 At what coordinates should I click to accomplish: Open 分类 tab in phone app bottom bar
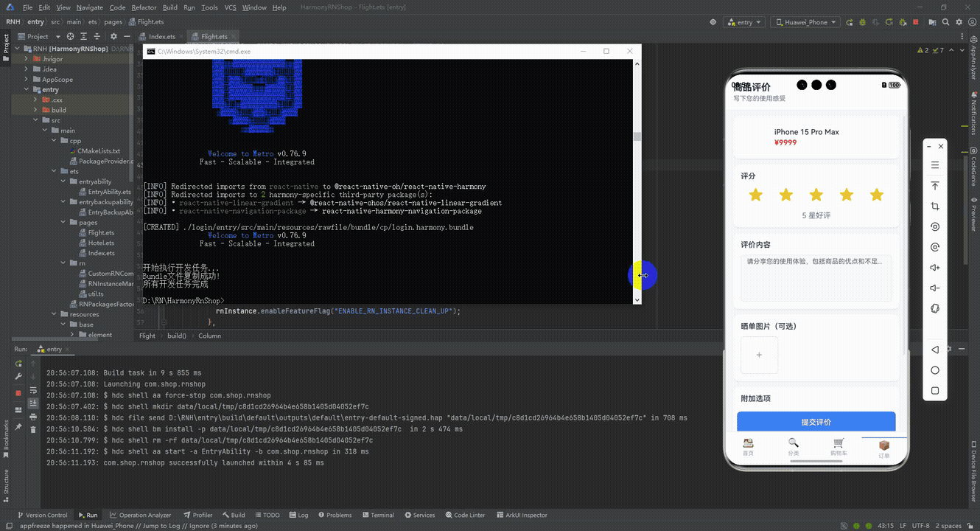[793, 448]
